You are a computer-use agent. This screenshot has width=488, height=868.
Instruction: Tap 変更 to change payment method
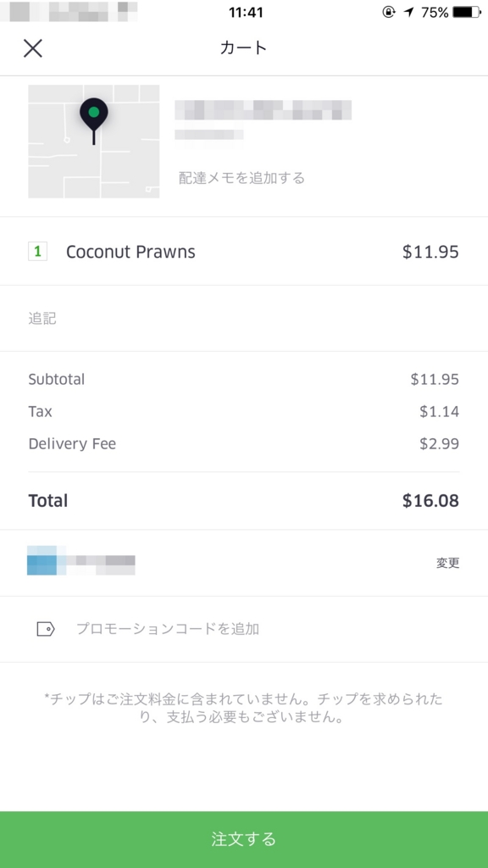[x=447, y=563]
